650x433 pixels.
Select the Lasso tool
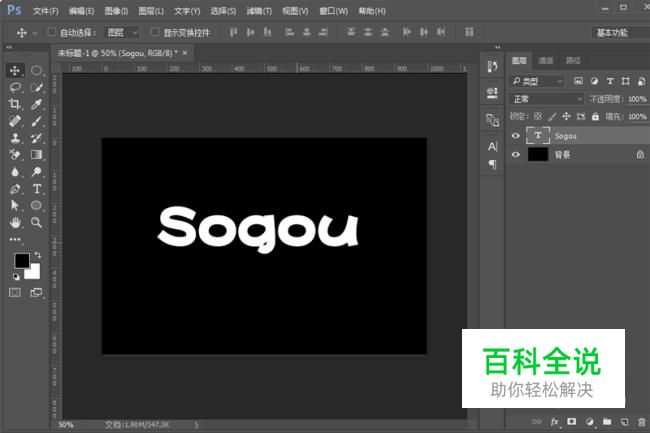(15, 87)
